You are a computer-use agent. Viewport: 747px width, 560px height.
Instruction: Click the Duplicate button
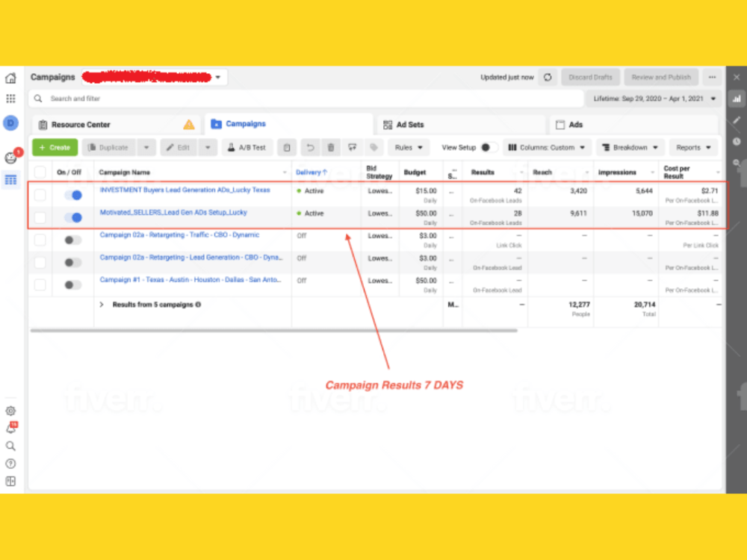(x=110, y=148)
